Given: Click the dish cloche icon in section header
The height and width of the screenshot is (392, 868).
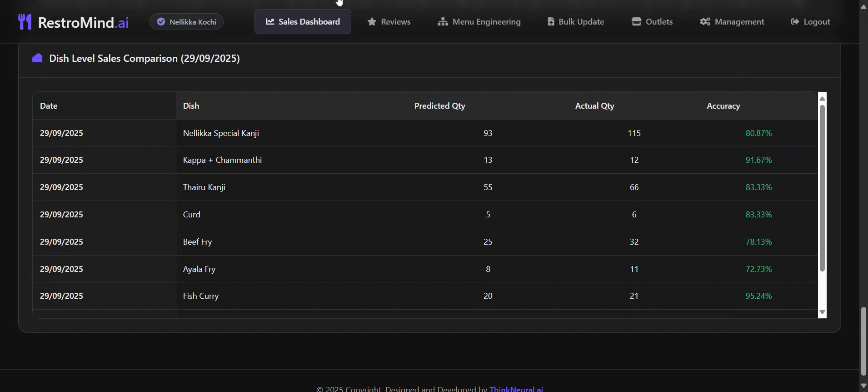Looking at the screenshot, I should click(x=37, y=58).
